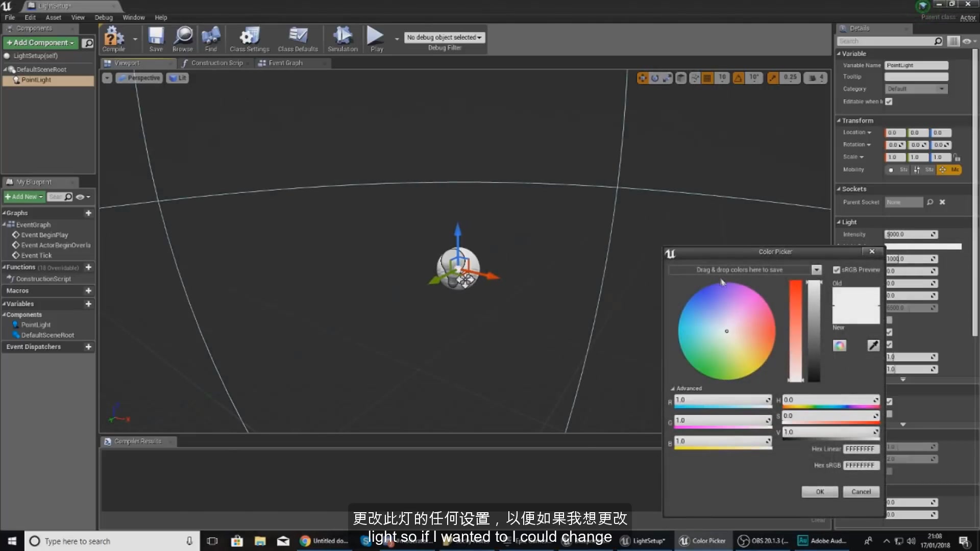The height and width of the screenshot is (551, 980).
Task: Open the Drag & drop colors dropdown
Action: click(816, 269)
